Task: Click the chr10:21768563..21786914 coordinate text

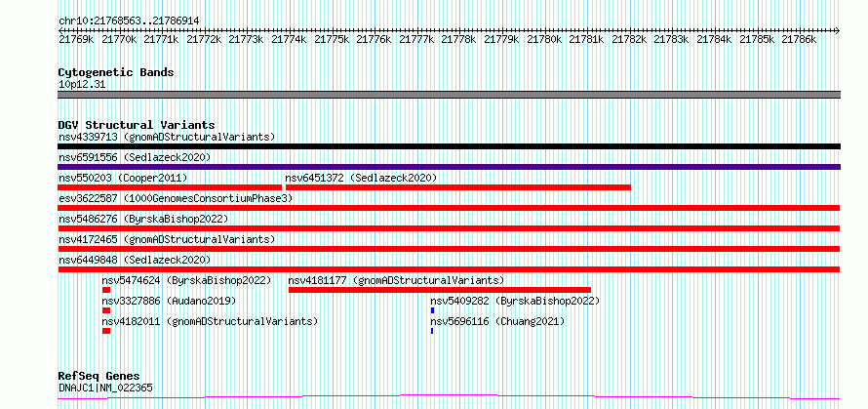Action: click(129, 21)
